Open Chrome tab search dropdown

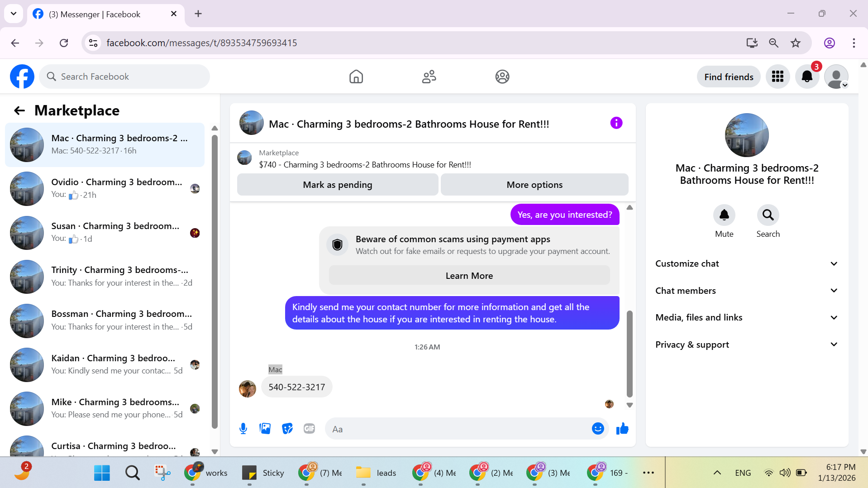point(14,14)
